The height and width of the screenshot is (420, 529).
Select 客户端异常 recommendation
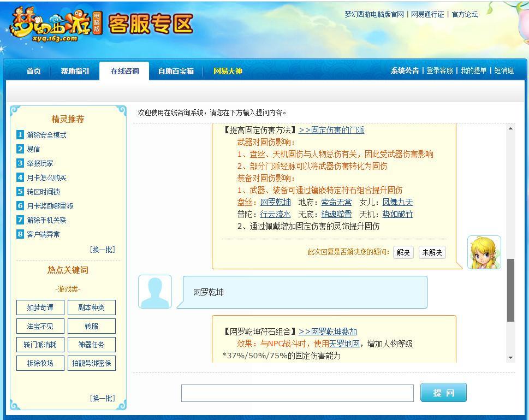tap(43, 234)
